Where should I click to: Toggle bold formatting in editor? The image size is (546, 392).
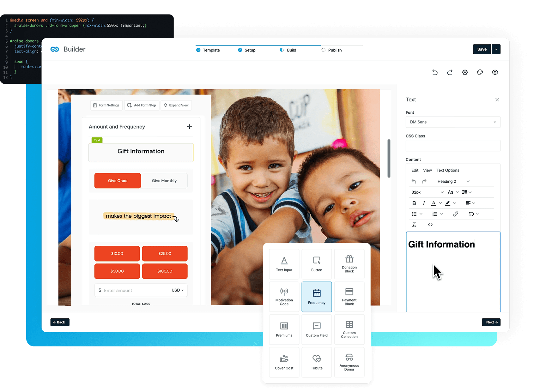414,203
